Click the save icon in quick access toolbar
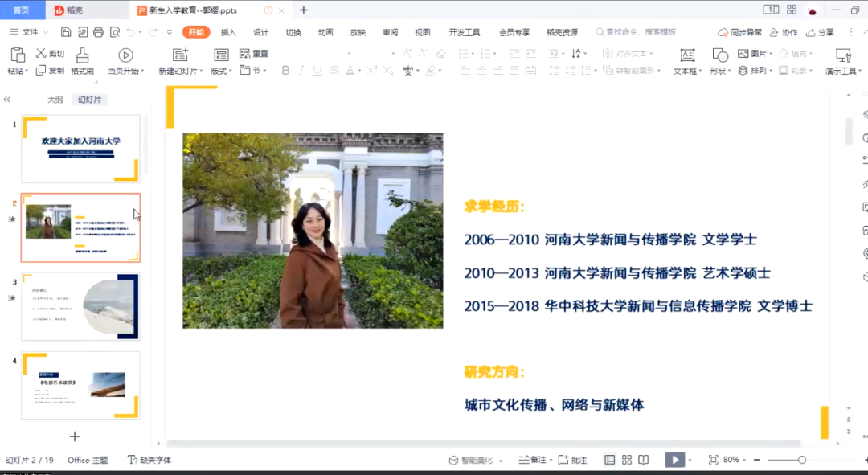This screenshot has width=868, height=475. (66, 32)
